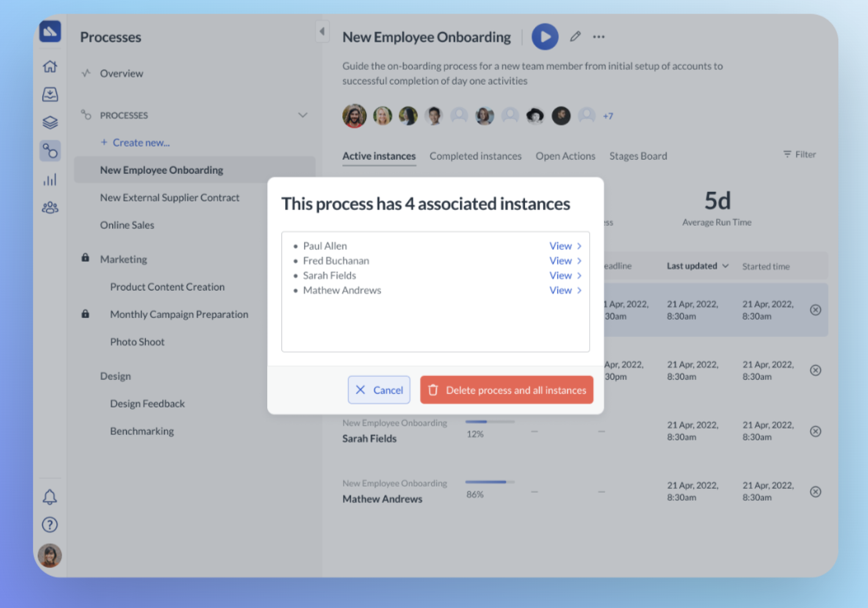Click the Create new... link
The image size is (868, 608).
pyautogui.click(x=135, y=143)
